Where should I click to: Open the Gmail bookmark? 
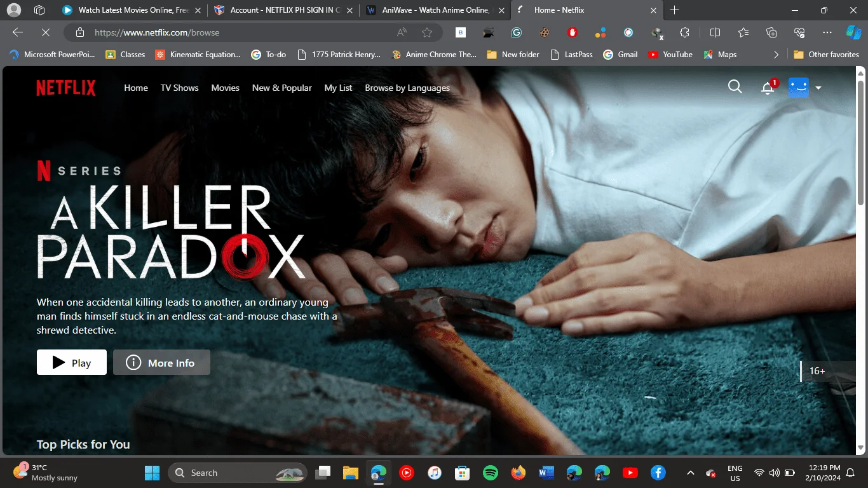pyautogui.click(x=620, y=55)
